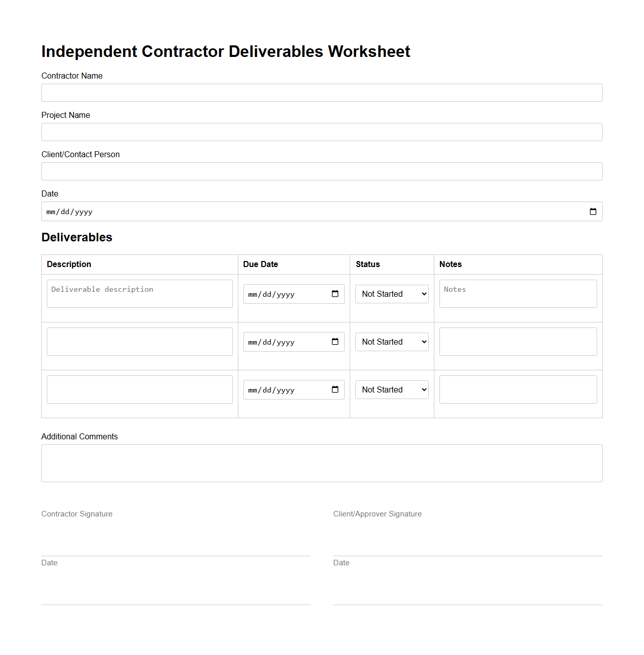Viewport: 644px width, 655px height.
Task: Open the second row's Not Started status dropdown
Action: [392, 342]
